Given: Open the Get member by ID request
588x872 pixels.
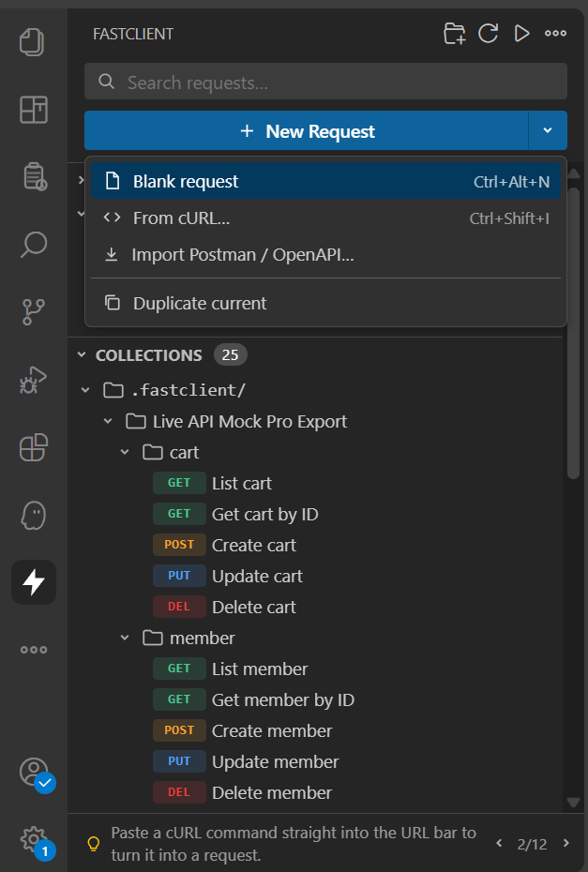Looking at the screenshot, I should [x=282, y=699].
